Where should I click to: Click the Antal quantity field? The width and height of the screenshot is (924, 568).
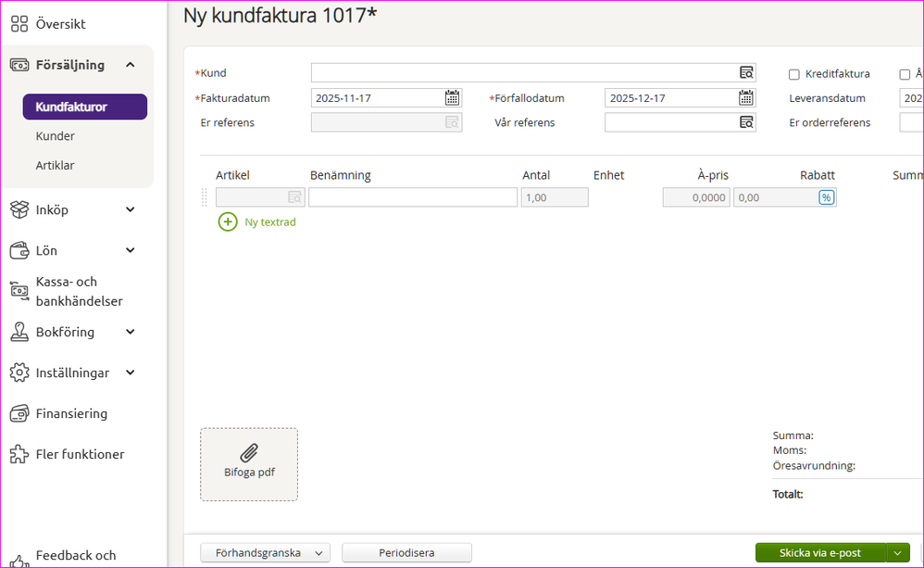coord(555,197)
